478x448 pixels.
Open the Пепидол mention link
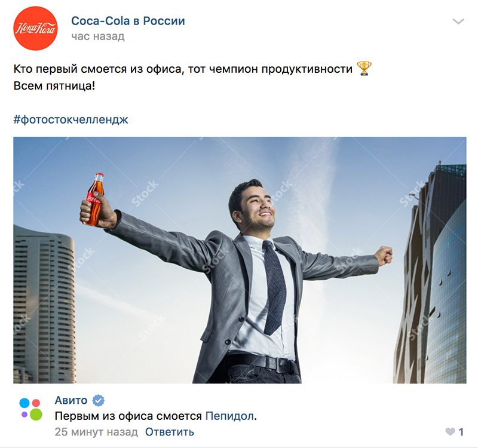pyautogui.click(x=230, y=416)
